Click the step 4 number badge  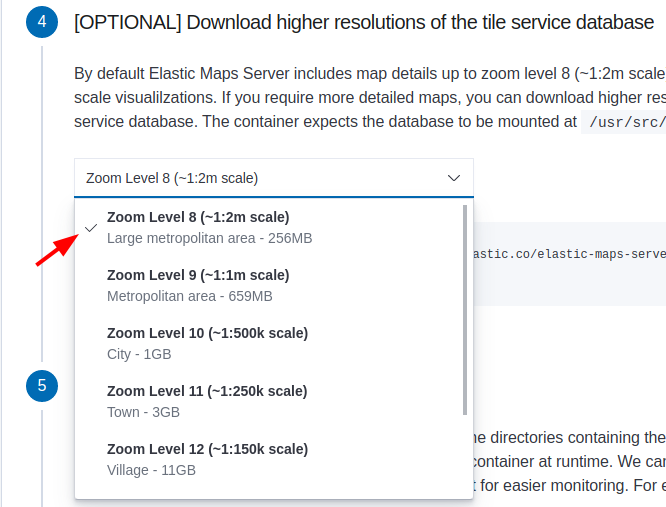(42, 21)
